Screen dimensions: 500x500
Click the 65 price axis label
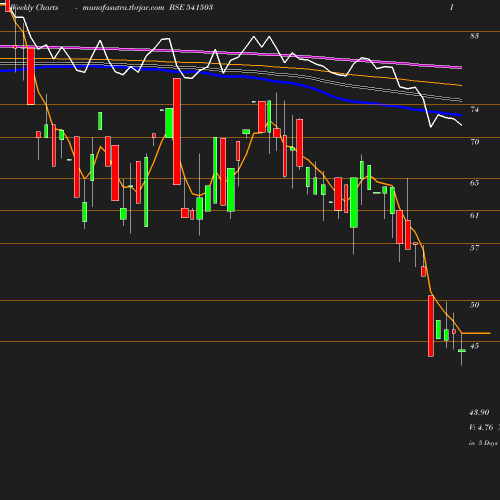(474, 183)
